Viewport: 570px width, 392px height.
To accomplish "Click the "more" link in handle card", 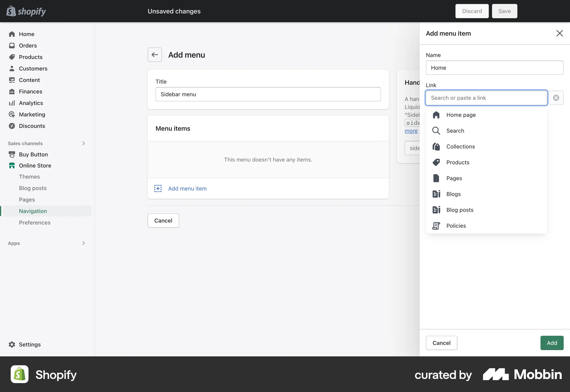I will coord(411,131).
